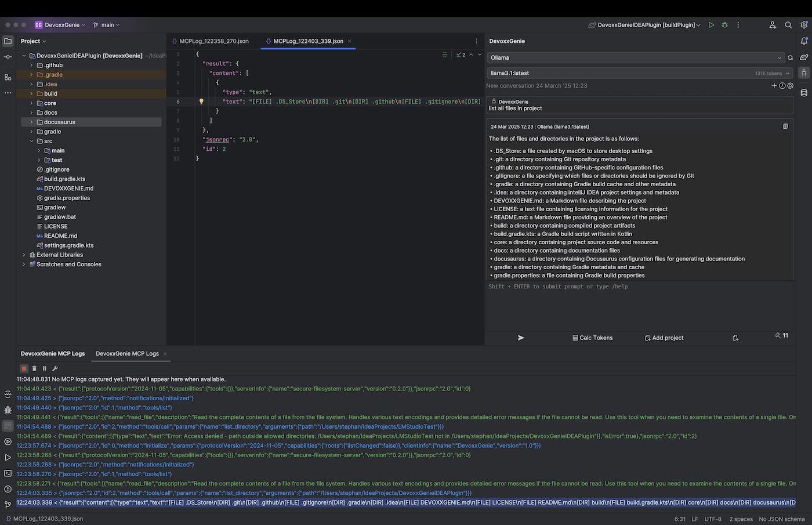Submit the prompt with send arrow

521,338
